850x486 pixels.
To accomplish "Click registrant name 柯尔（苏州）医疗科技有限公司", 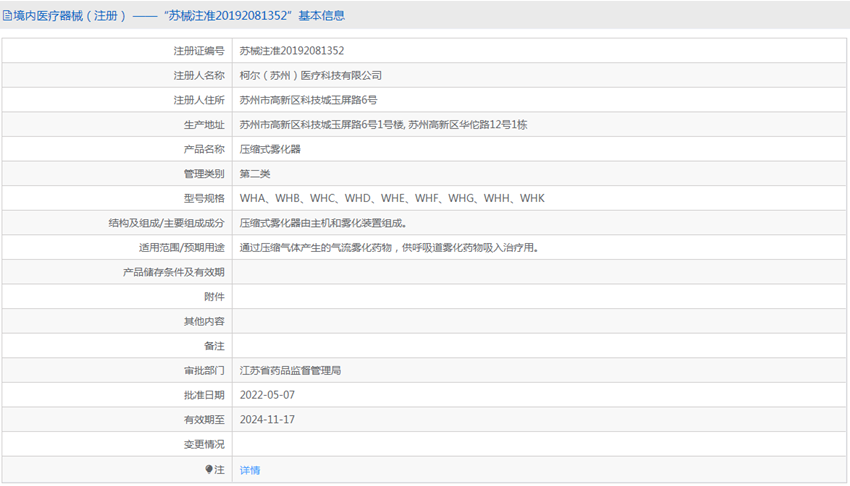I will [x=311, y=75].
